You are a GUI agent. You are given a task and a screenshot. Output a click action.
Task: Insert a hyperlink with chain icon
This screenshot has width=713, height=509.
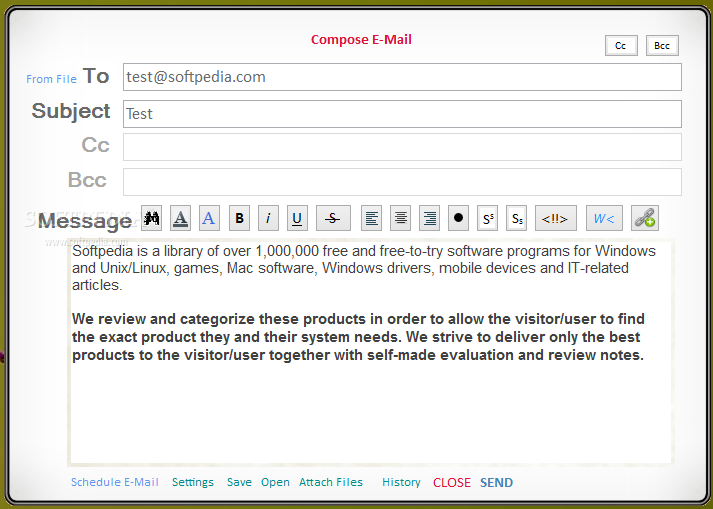tap(645, 218)
